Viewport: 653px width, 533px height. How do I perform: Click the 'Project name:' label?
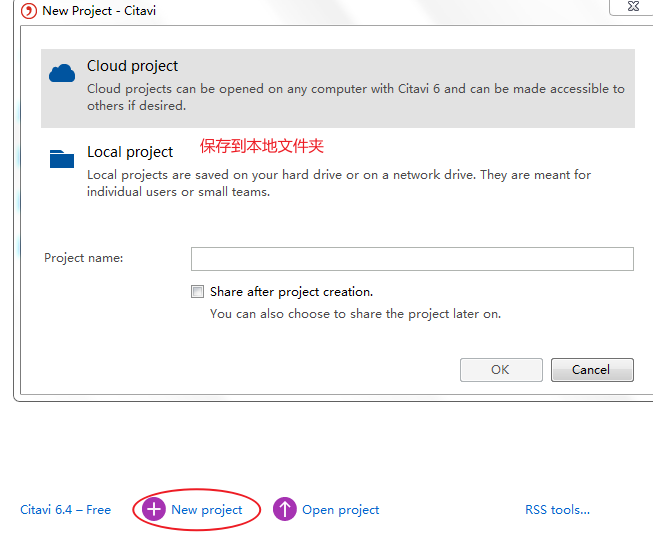point(84,258)
